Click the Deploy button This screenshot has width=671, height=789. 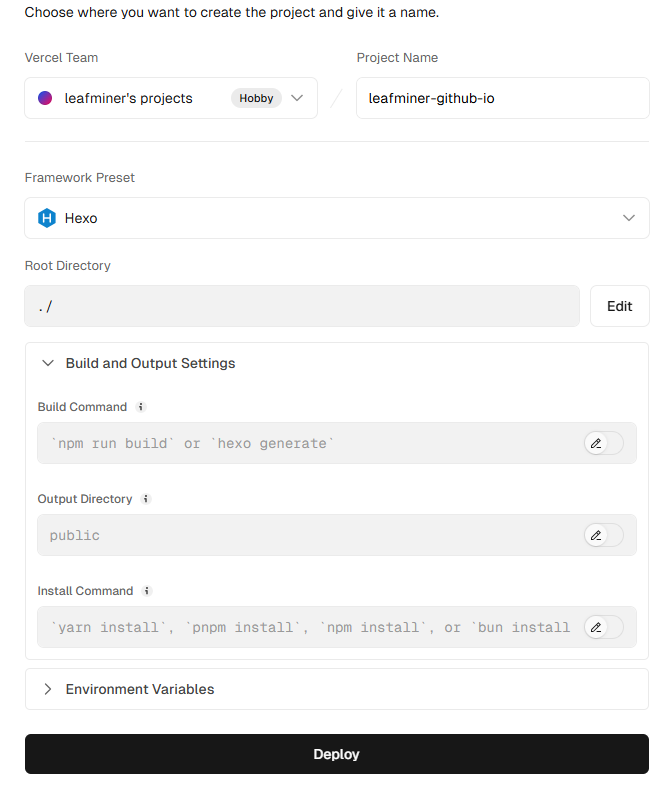[336, 754]
